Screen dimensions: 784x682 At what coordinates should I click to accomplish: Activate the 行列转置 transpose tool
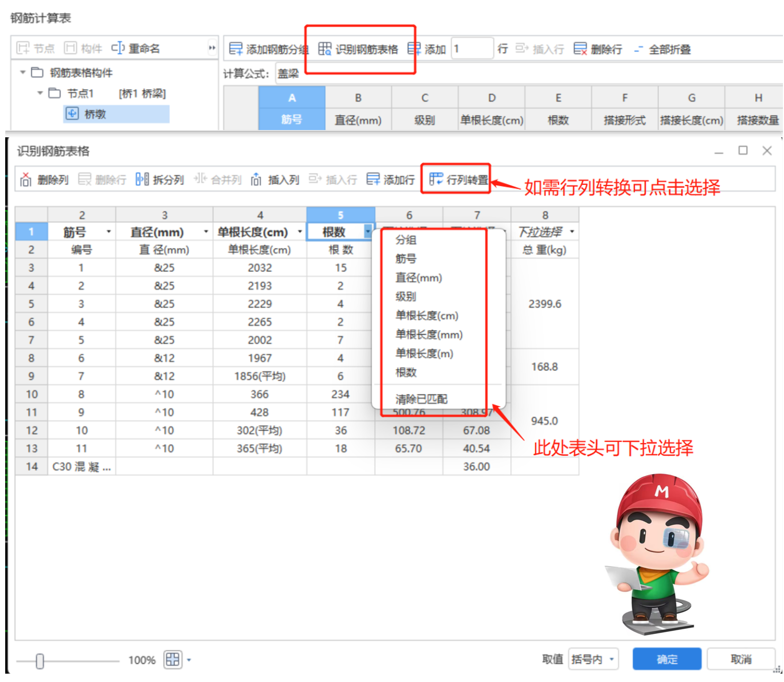(456, 180)
